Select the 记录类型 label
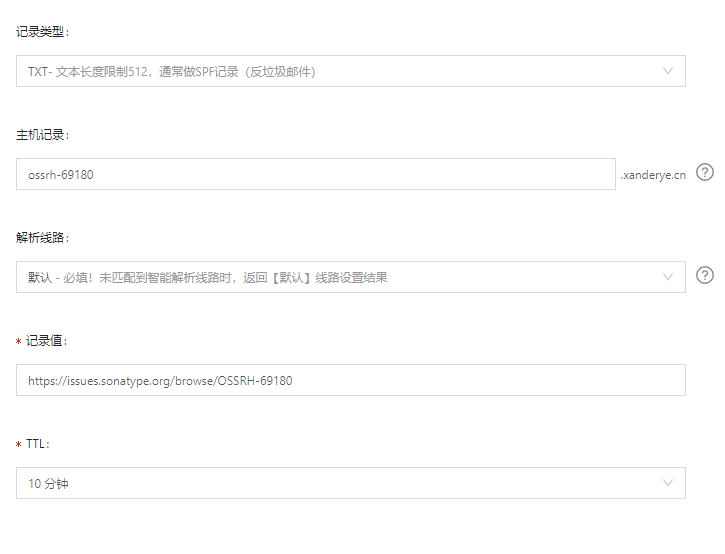725x554 pixels. pyautogui.click(x=42, y=32)
